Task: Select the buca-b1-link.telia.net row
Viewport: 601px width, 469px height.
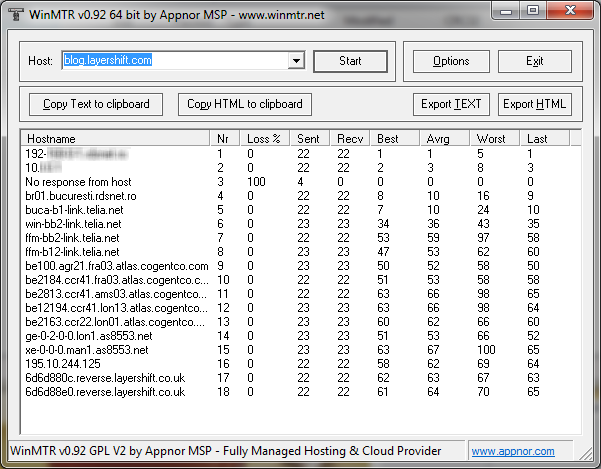Action: [x=301, y=210]
